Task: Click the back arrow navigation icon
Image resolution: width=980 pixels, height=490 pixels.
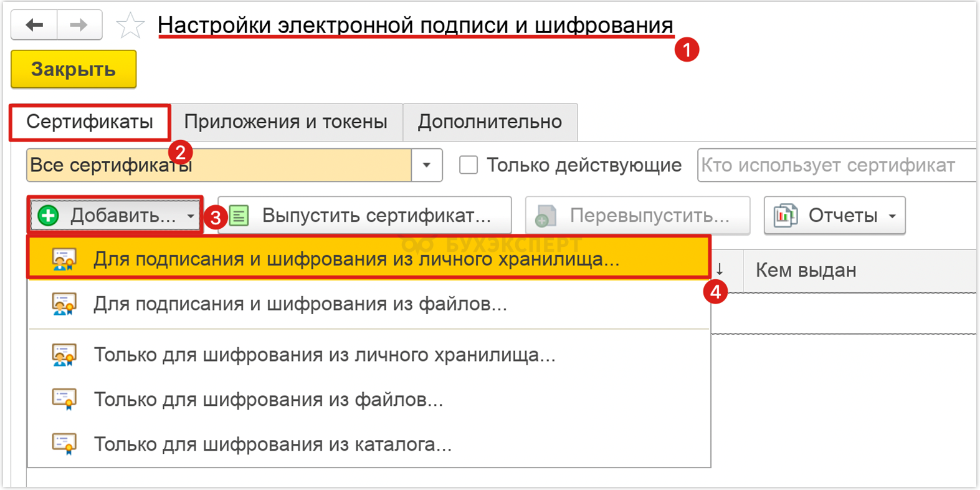Action: (34, 25)
